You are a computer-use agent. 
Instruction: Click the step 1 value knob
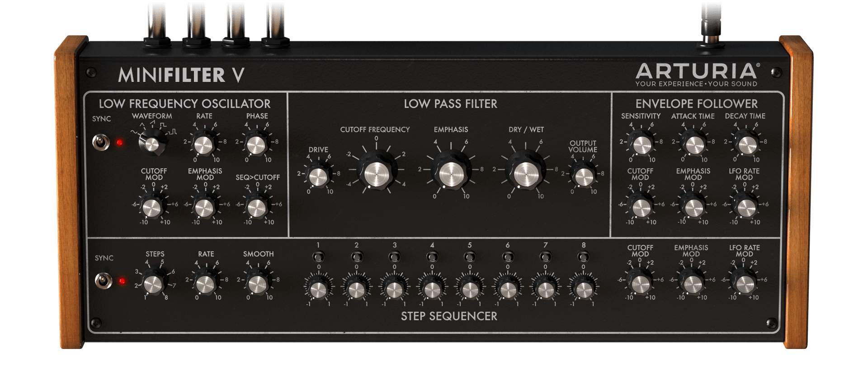(318, 289)
